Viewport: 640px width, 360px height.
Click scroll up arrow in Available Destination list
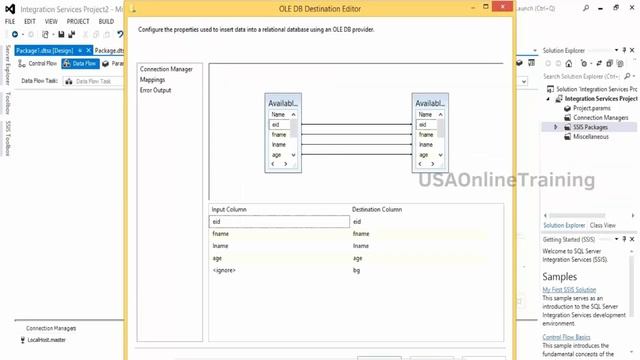coord(440,115)
